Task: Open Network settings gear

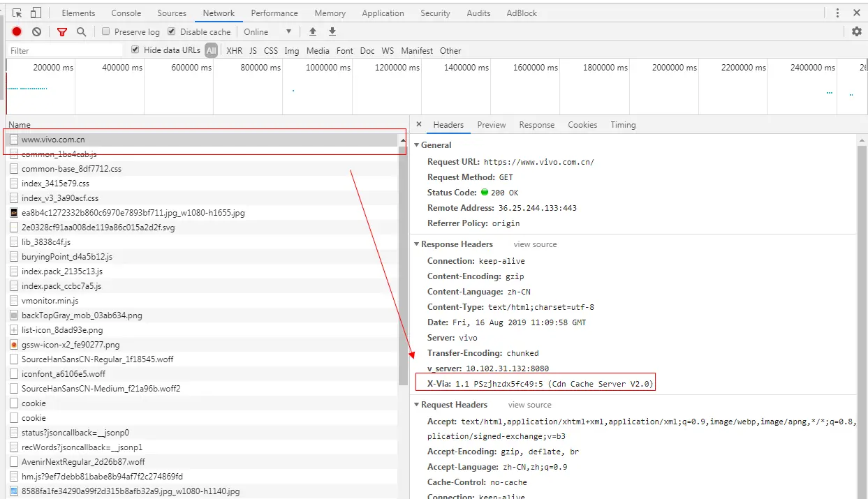Action: pyautogui.click(x=856, y=31)
